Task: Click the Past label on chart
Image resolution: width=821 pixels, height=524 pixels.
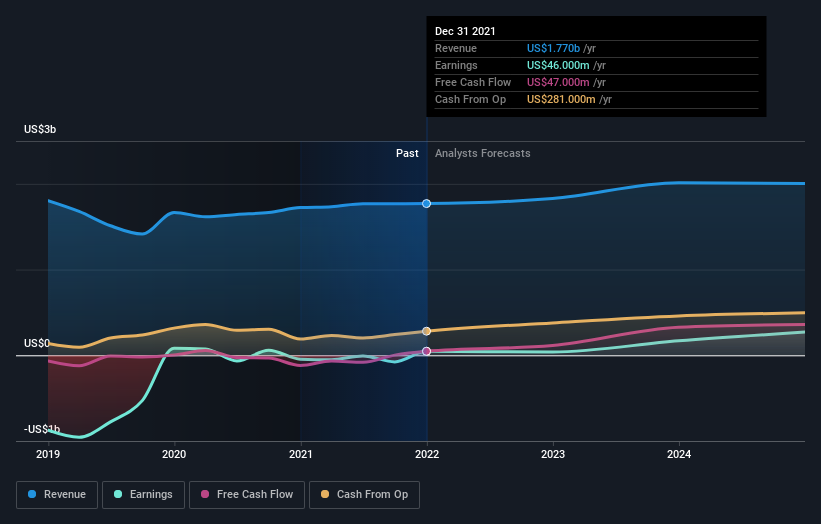Action: pos(407,153)
